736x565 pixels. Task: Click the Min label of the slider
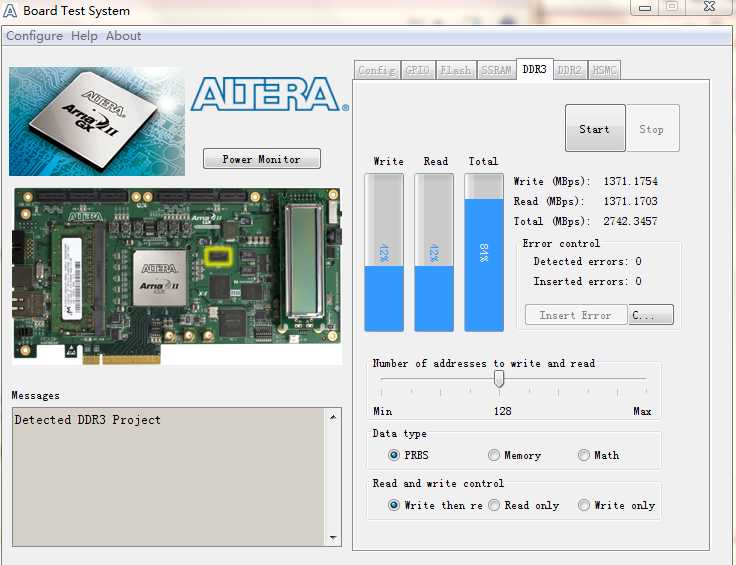tap(383, 411)
